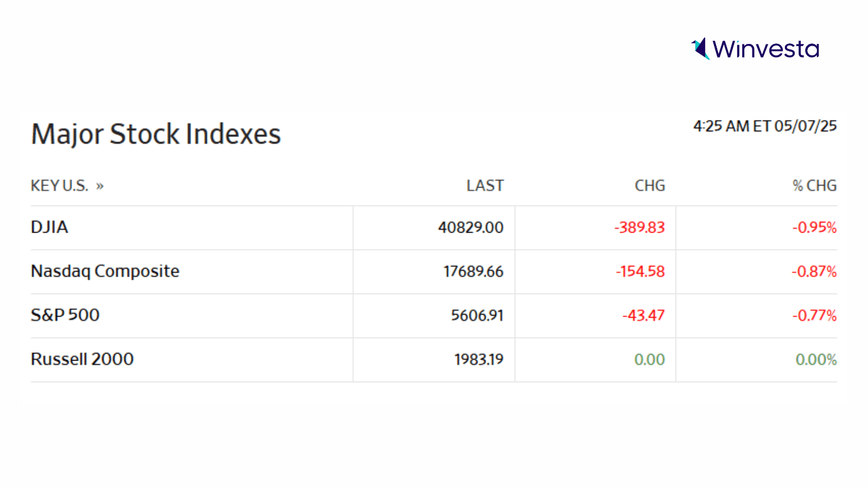Expand the KEY U.S. chevron arrows
The height and width of the screenshot is (488, 868).
coord(100,186)
